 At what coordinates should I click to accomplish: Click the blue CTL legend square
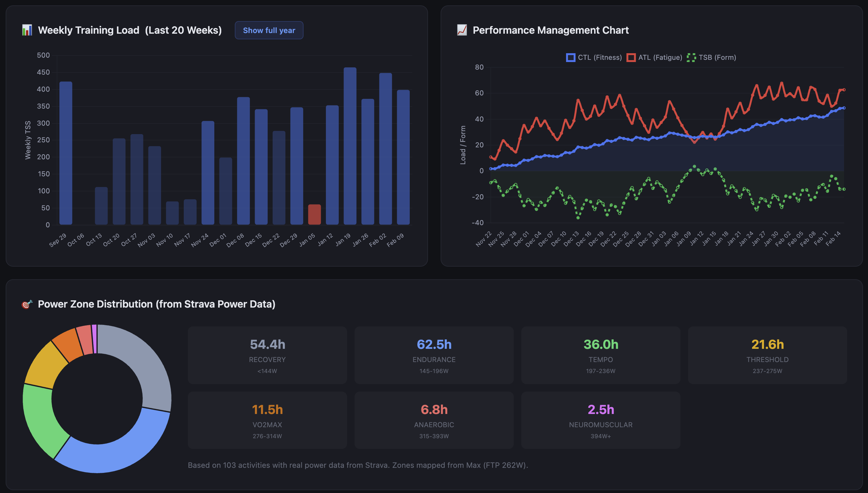(570, 57)
